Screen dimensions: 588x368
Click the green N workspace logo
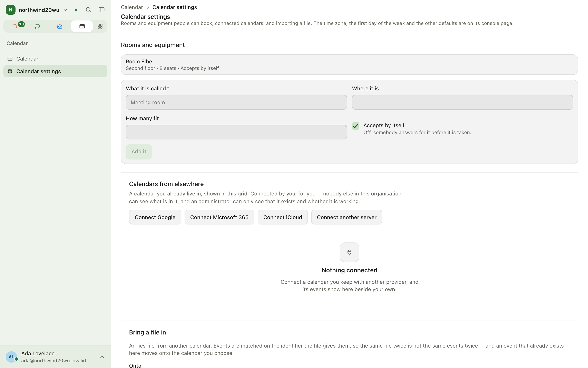coord(10,10)
